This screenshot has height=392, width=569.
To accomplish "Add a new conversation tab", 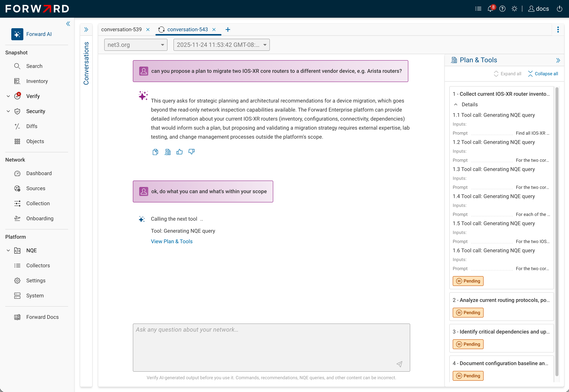I will (x=228, y=30).
